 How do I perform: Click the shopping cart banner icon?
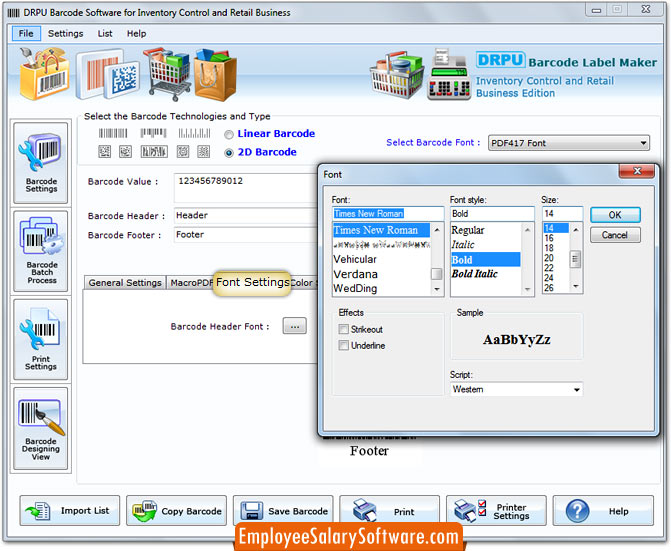point(168,74)
